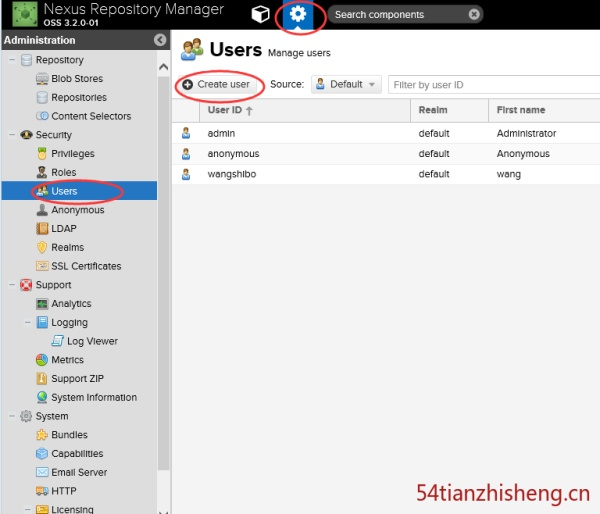Screen dimensions: 600x514
Task: Select Users in the sidebar
Action: (64, 191)
